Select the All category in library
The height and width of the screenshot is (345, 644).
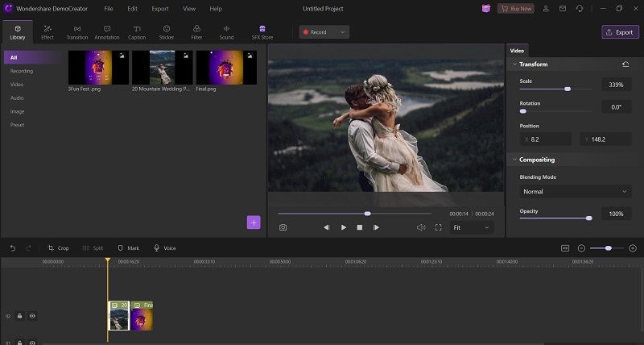click(34, 57)
